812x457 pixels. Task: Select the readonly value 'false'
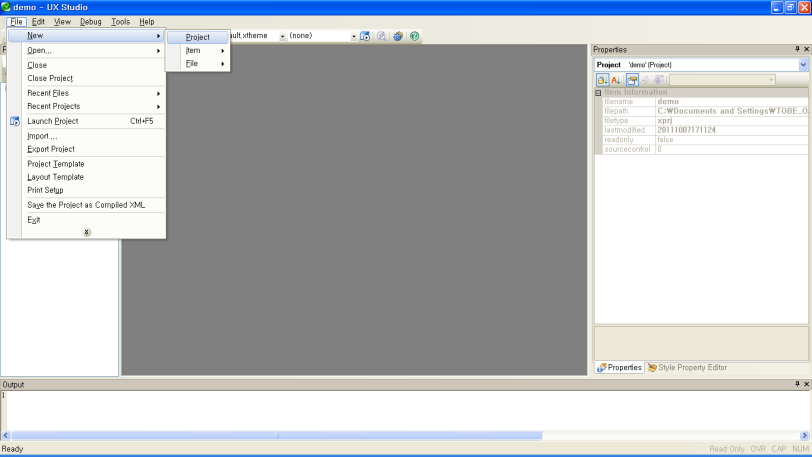tap(732, 140)
